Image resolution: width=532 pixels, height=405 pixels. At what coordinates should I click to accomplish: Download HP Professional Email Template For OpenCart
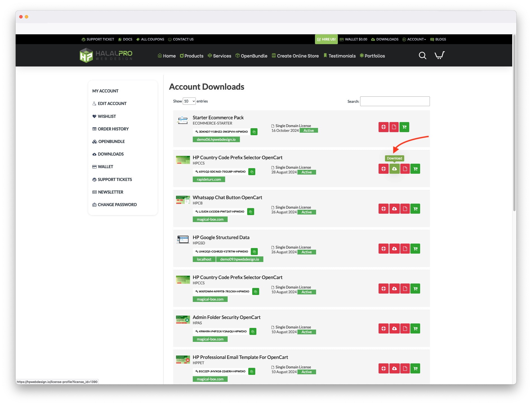coord(394,368)
